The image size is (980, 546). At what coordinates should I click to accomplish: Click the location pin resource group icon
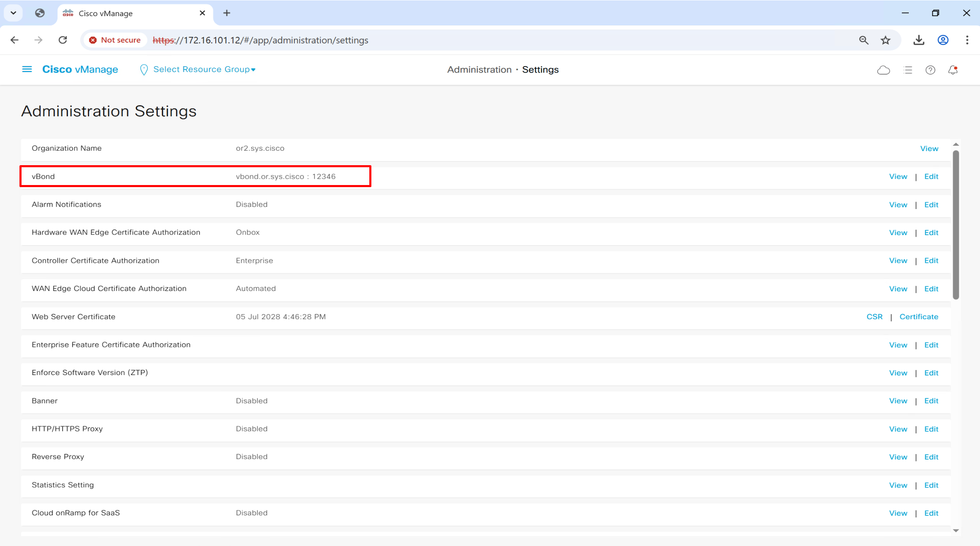(x=144, y=70)
